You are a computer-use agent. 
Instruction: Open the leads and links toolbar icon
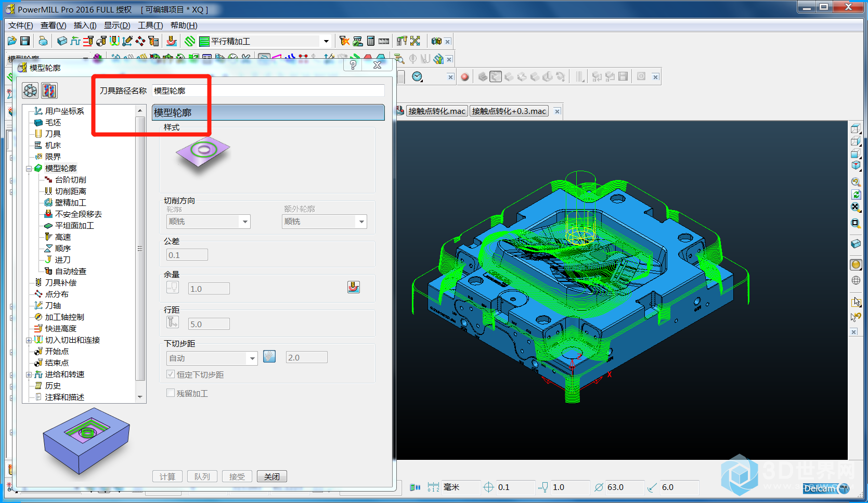[114, 41]
